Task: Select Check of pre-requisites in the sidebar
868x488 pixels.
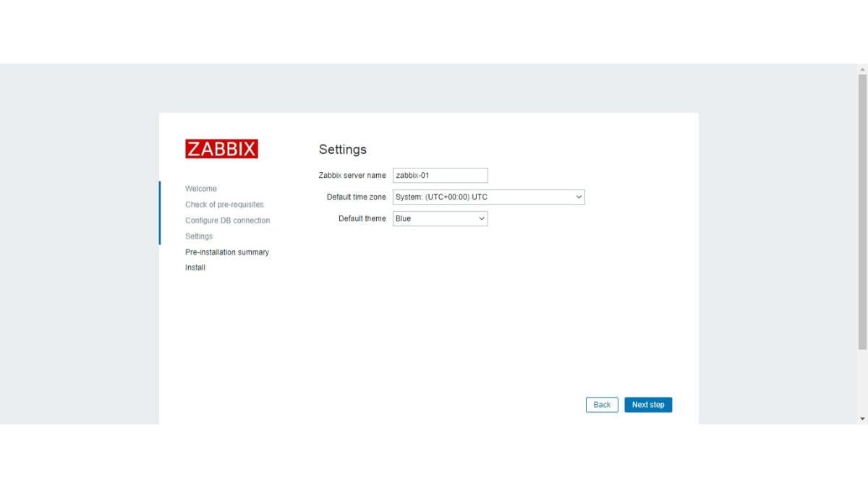Action: coord(224,204)
